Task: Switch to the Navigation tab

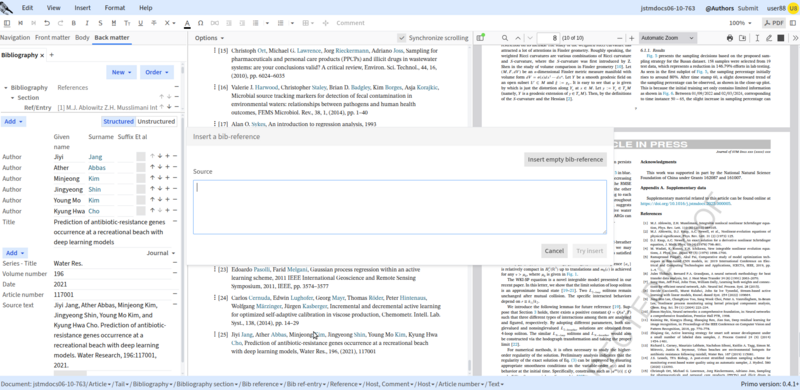Action: [15, 37]
